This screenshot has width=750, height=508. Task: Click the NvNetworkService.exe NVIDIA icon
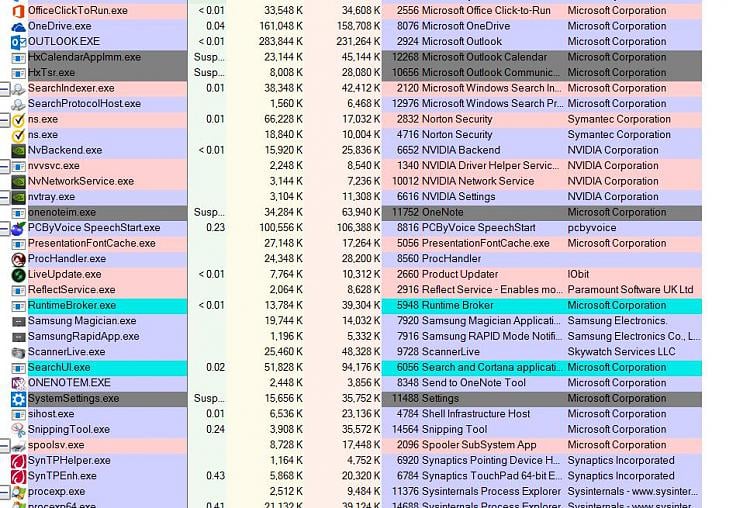pos(18,181)
